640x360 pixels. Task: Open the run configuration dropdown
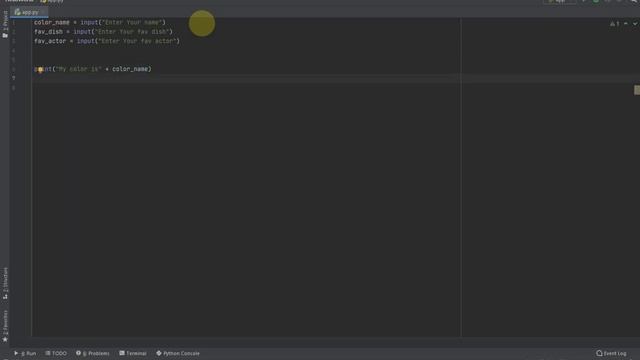click(x=560, y=1)
